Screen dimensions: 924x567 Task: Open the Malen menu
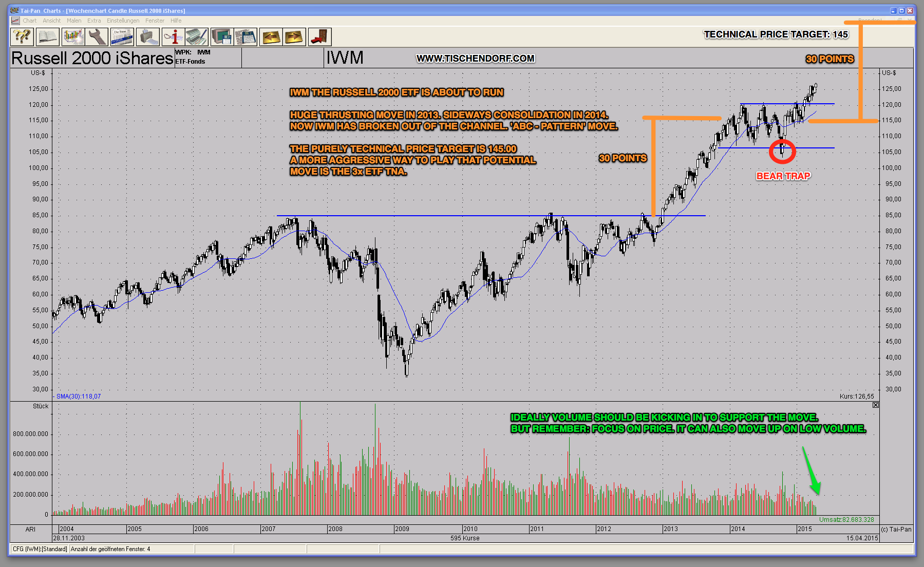[74, 21]
